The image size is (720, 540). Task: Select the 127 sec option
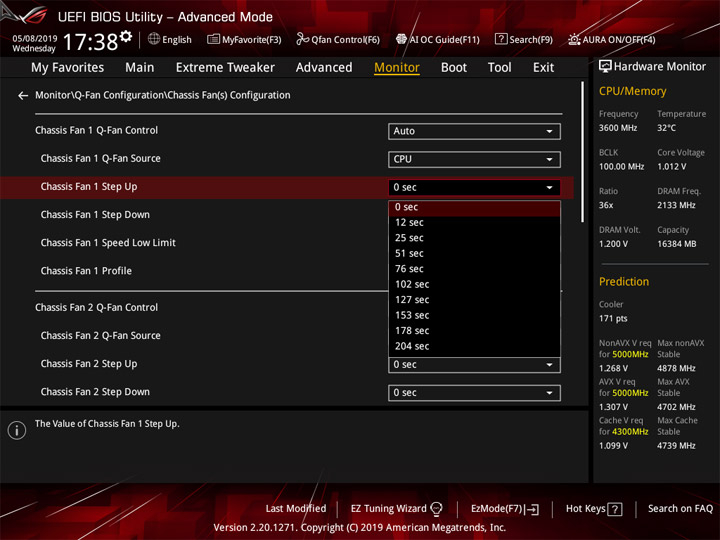click(x=474, y=300)
